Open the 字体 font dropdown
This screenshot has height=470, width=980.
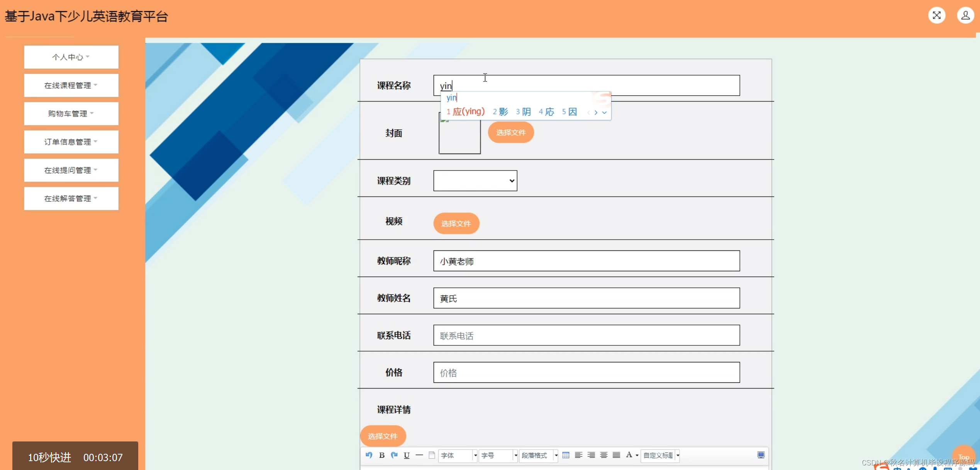pos(458,455)
